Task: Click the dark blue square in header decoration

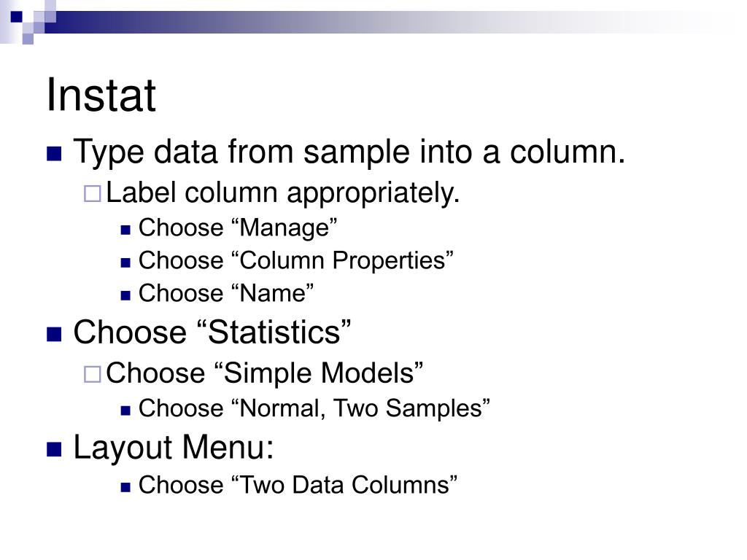Action: [17, 17]
